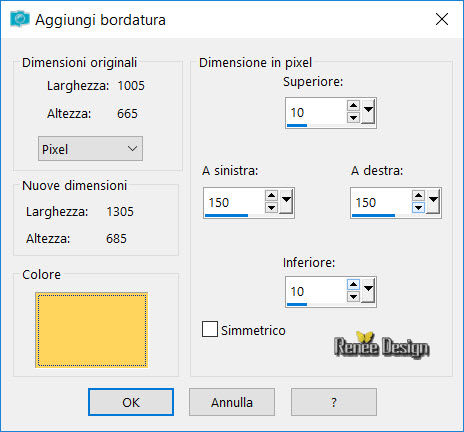Click the Aggiungi bordatura title bar icon
The height and width of the screenshot is (432, 464).
click(20, 19)
